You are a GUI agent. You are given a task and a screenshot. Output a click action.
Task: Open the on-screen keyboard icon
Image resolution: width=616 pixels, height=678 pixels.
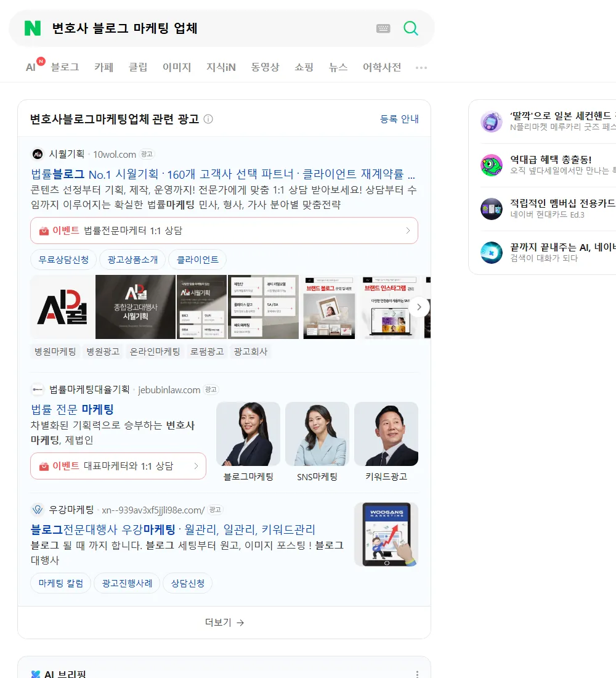tap(383, 28)
